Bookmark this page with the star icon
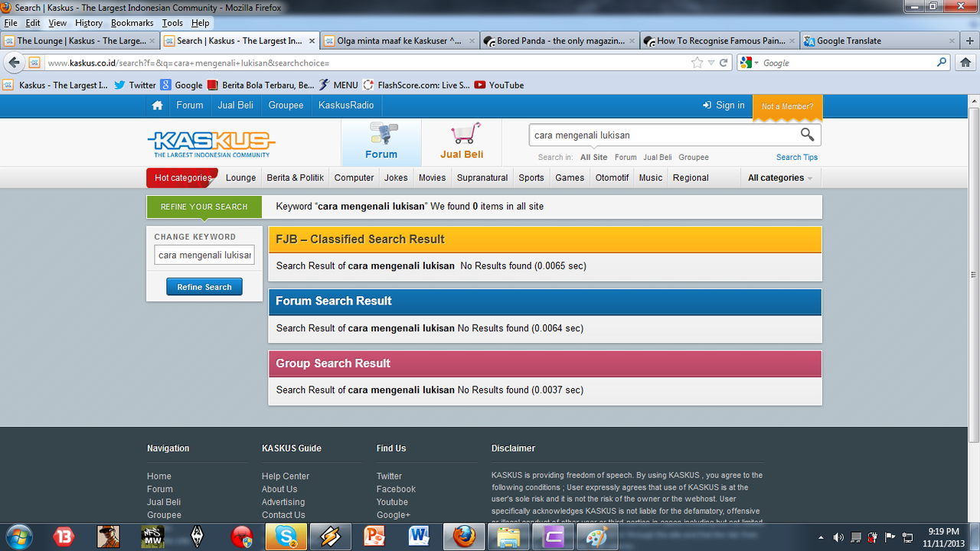 pos(697,63)
